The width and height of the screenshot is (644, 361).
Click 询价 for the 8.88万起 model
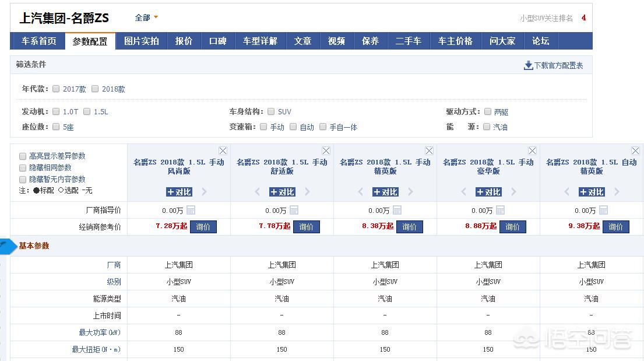pos(512,226)
